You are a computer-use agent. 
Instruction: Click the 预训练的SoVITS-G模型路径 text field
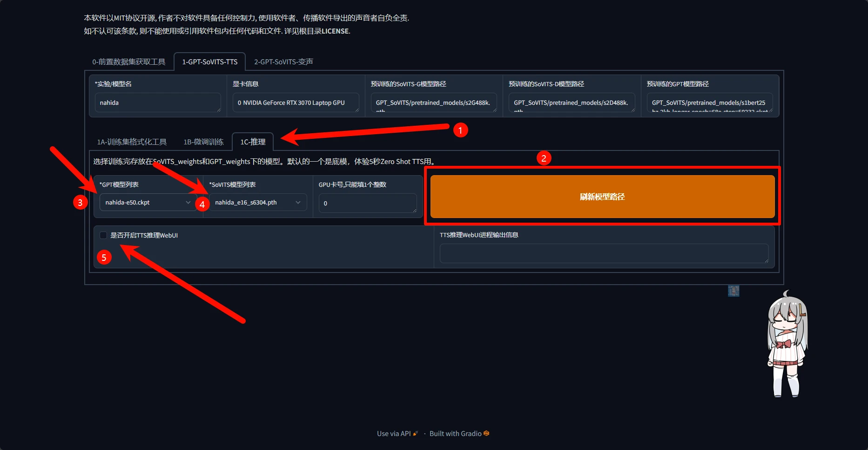433,103
